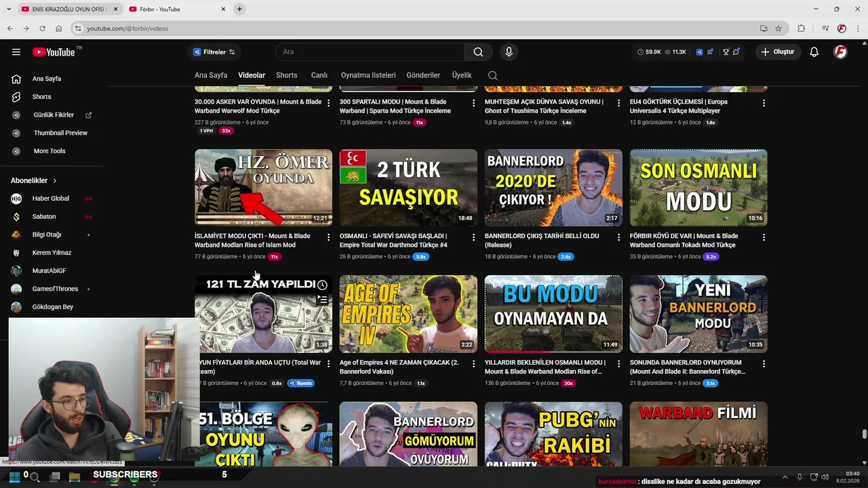Open the chat bubble icon in vidIQ toolbar
The width and height of the screenshot is (868, 488).
736,52
